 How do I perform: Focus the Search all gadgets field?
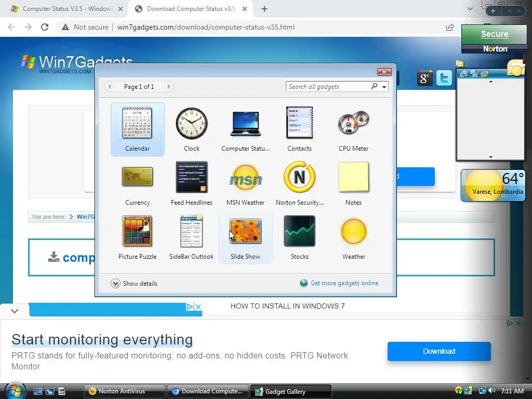[x=328, y=87]
